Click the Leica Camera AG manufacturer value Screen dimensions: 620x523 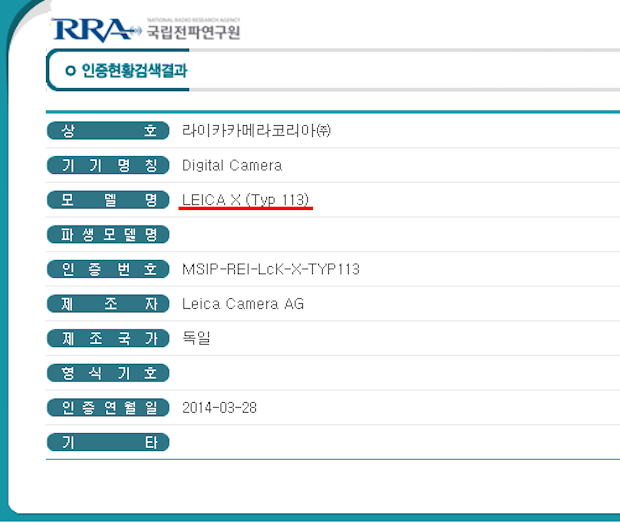(243, 304)
